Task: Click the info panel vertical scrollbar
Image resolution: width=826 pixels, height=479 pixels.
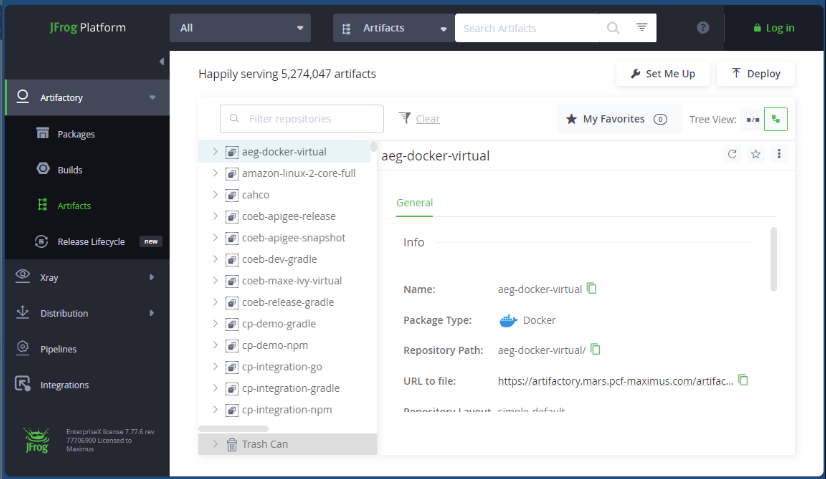Action: coord(773,259)
